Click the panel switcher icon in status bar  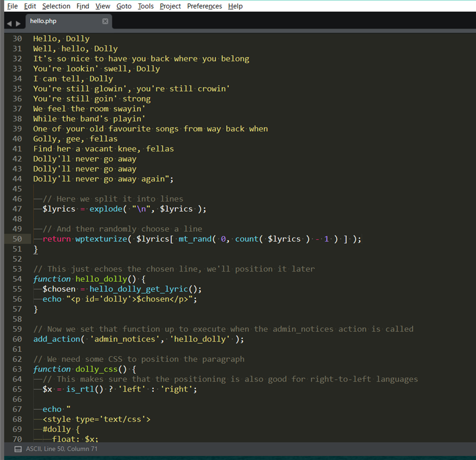pyautogui.click(x=18, y=449)
